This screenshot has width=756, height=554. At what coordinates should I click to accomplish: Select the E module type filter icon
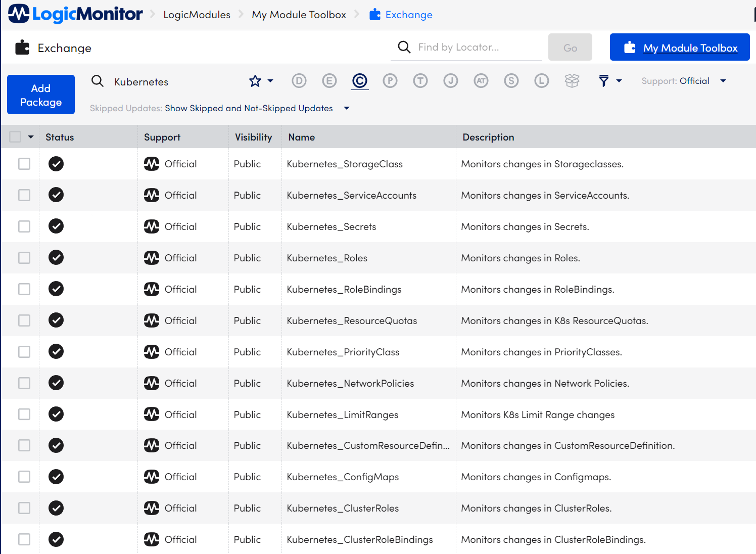329,81
